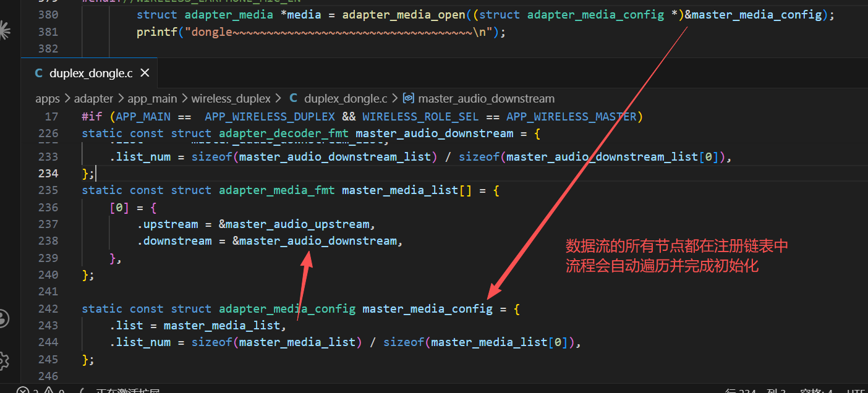
Task: Close the duplex_dongle.c editor tab
Action: (x=145, y=74)
